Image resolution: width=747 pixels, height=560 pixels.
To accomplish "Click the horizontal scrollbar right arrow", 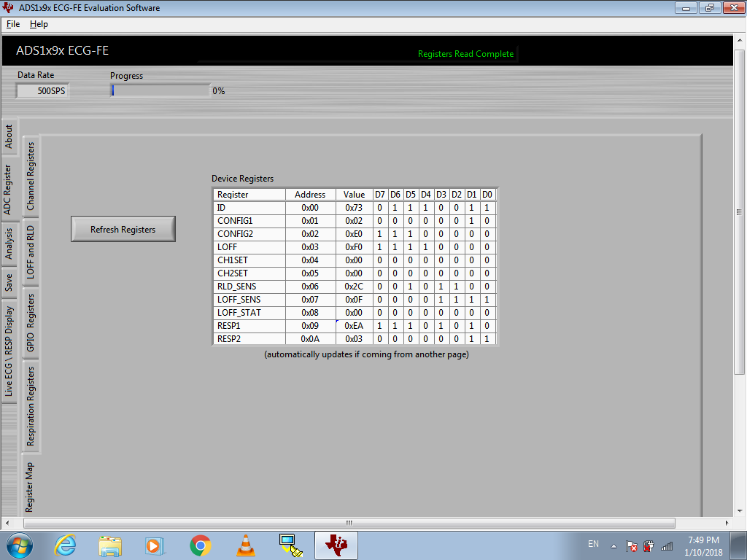I will click(x=727, y=523).
